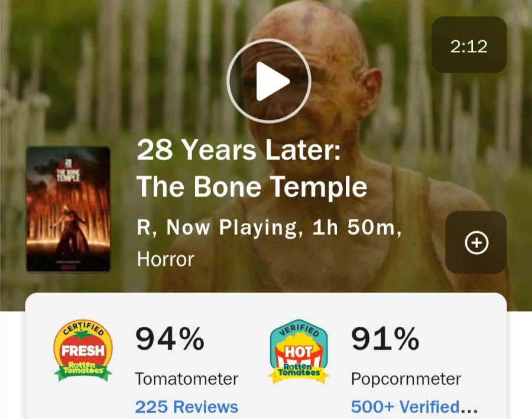Image resolution: width=532 pixels, height=419 pixels.
Task: Select the 91% Popcornmeter score
Action: click(x=385, y=339)
